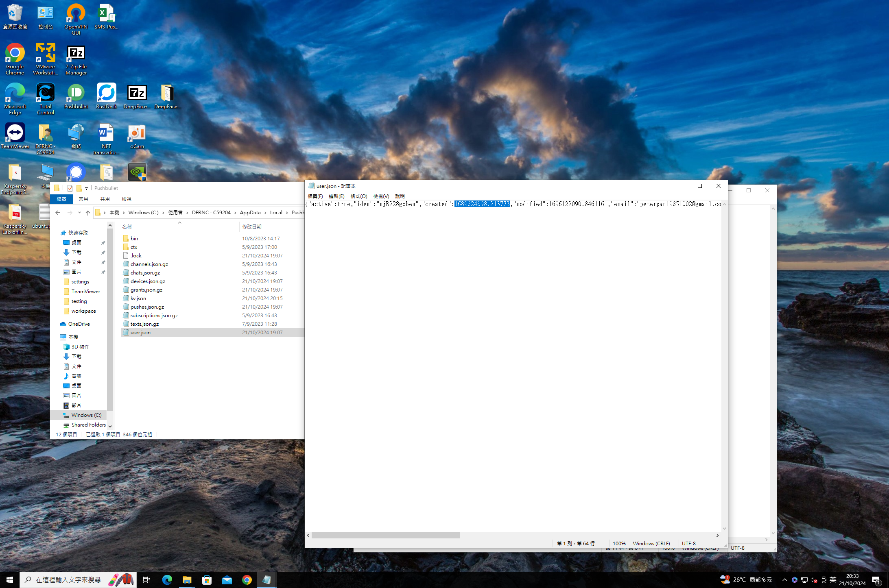Viewport: 889px width, 588px height.
Task: Switch to Explorer 常用 ribbon tab
Action: pyautogui.click(x=83, y=199)
